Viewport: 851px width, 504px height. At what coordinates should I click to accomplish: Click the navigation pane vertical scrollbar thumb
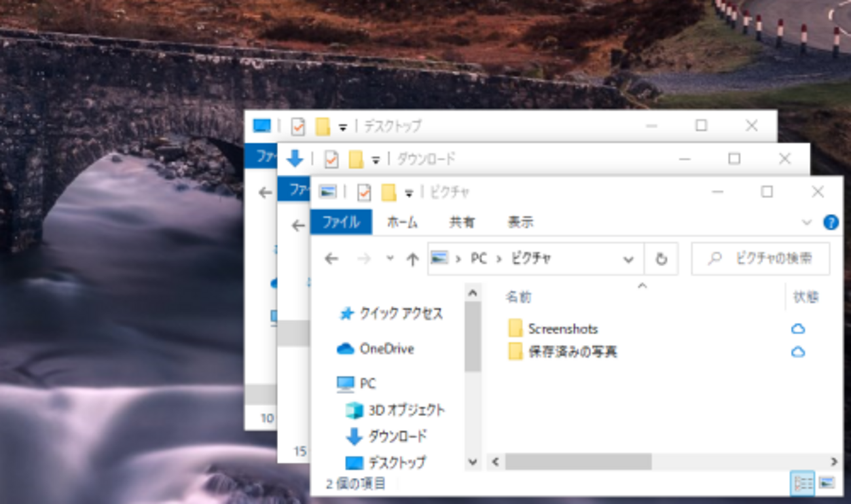473,336
